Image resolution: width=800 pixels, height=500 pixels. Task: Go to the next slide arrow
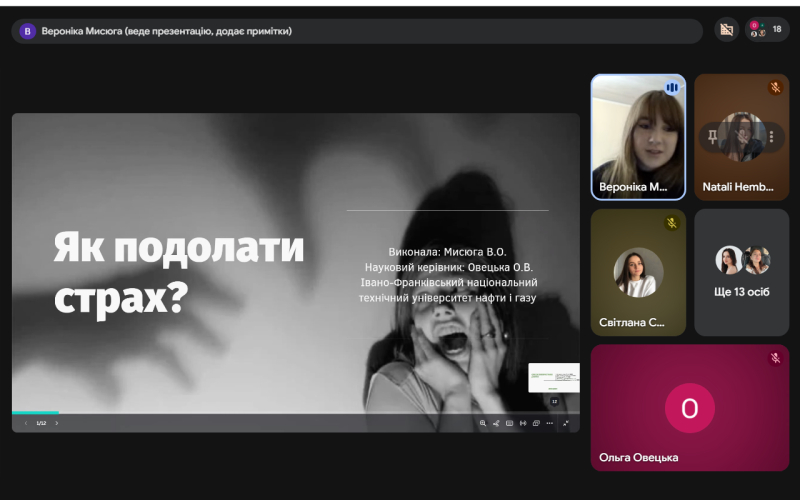57,423
